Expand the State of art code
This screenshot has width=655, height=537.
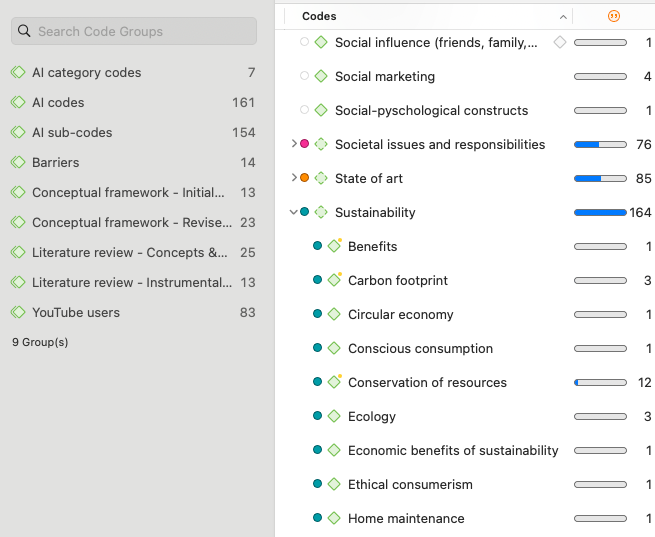tap(293, 178)
